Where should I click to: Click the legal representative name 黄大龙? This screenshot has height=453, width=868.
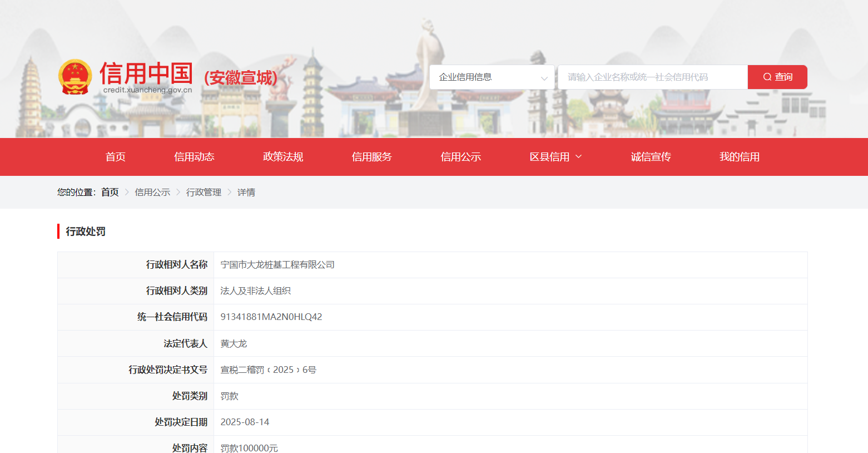(x=234, y=344)
